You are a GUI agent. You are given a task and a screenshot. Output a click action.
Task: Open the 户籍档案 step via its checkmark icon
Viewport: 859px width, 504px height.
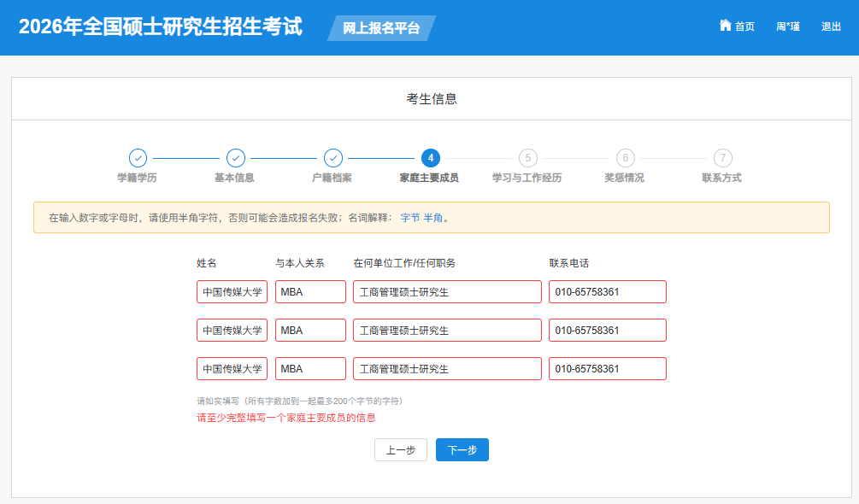click(x=333, y=158)
